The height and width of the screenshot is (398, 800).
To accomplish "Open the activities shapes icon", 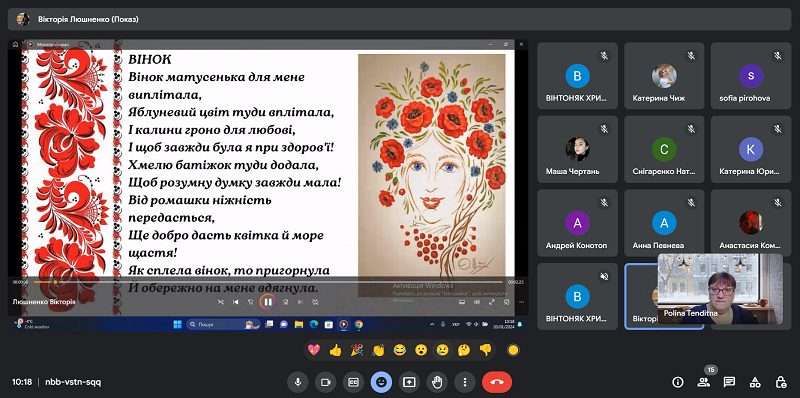I will (755, 382).
